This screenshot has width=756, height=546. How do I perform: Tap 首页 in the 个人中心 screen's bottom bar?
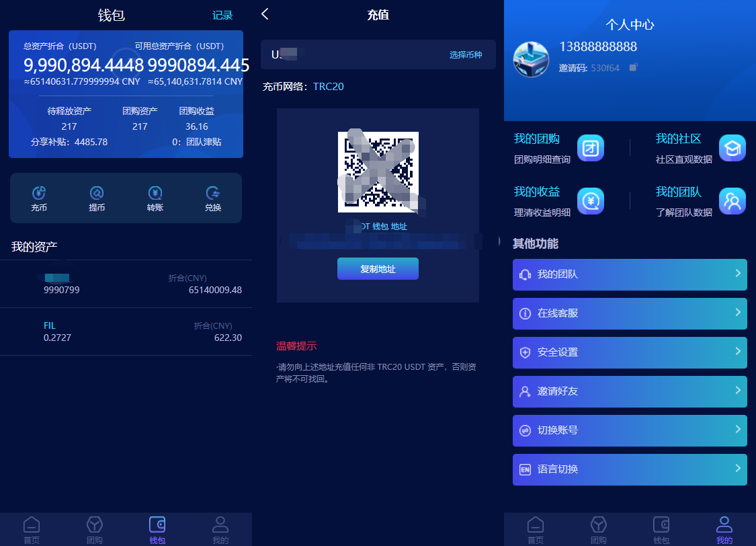coord(535,530)
